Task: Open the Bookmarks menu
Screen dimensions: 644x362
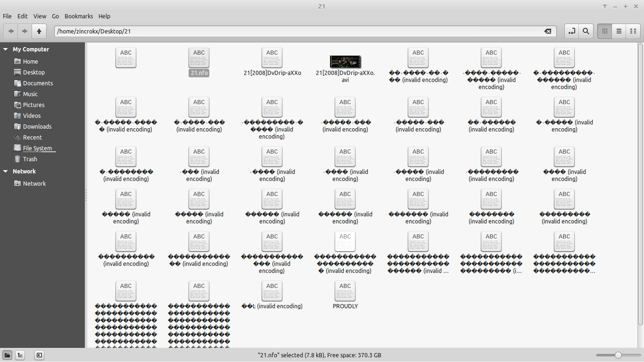Action: [79, 16]
